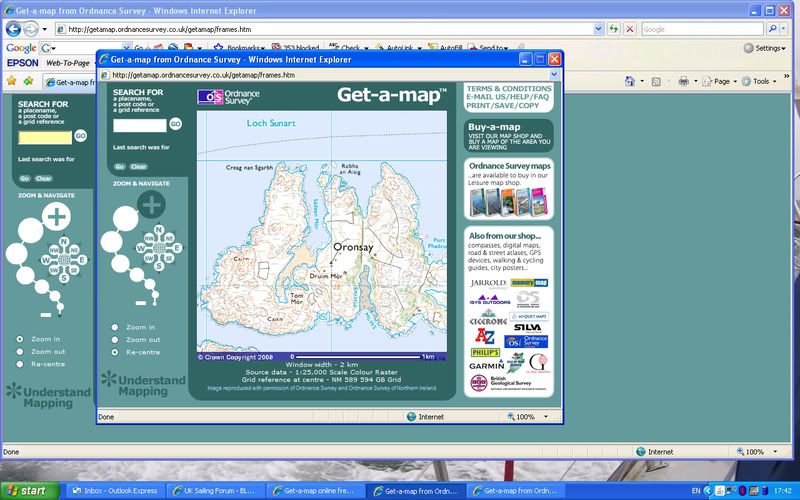
Task: Click the Jarrold logo
Action: tap(488, 283)
